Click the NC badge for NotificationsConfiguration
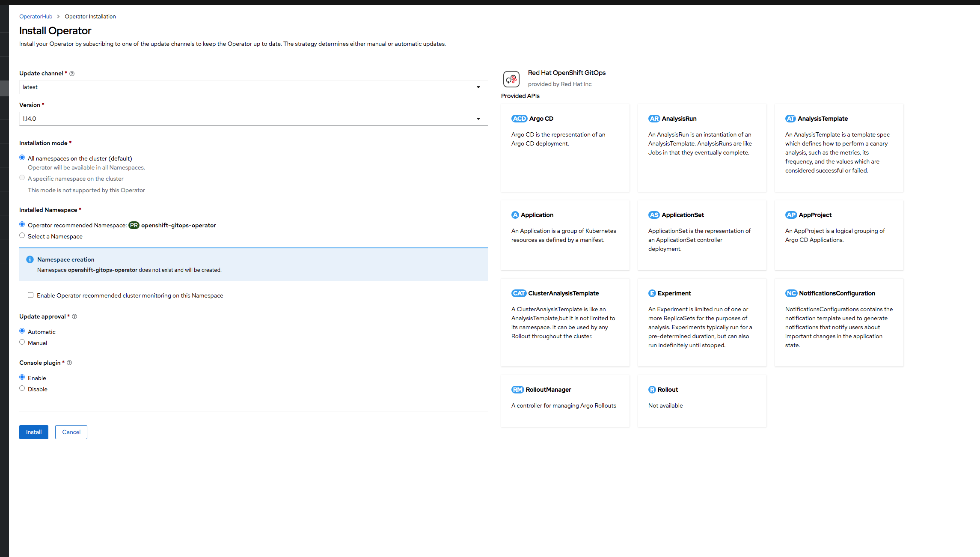This screenshot has width=980, height=557. [x=791, y=293]
